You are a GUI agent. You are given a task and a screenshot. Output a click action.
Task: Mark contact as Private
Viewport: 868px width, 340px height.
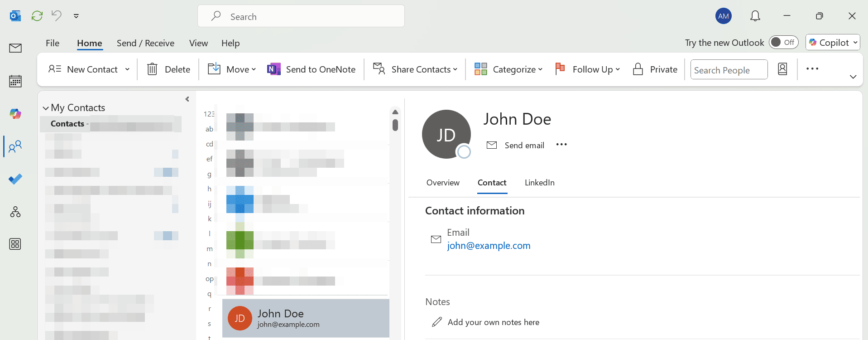coord(655,69)
